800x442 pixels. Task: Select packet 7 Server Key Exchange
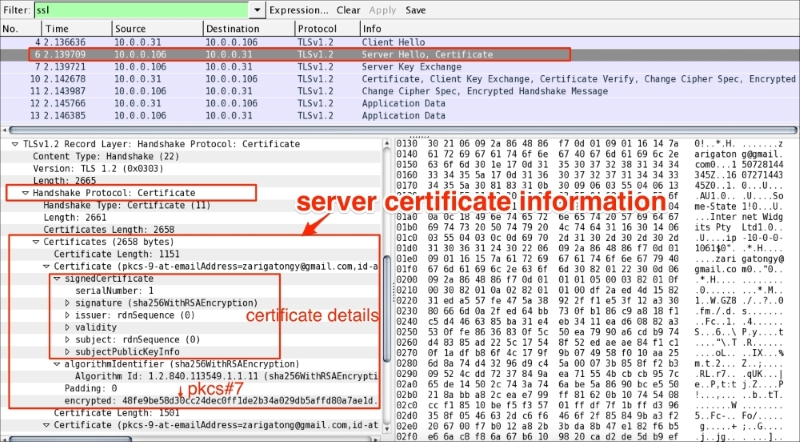(400, 67)
